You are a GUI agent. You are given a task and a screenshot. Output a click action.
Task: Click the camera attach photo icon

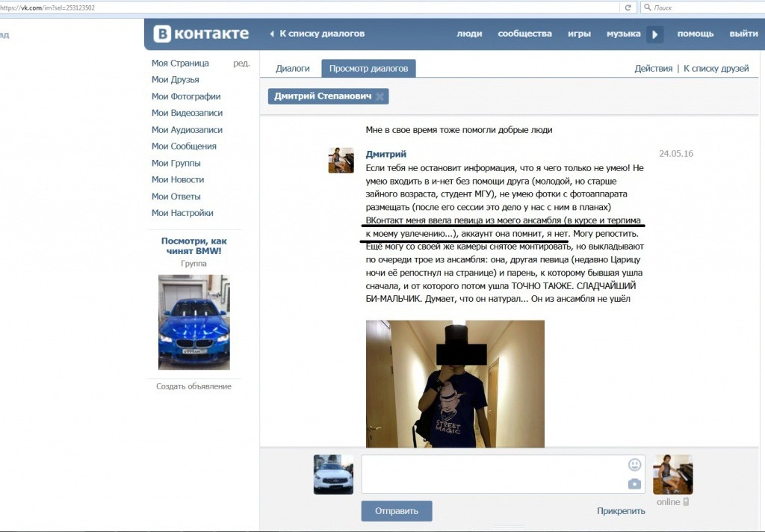[635, 483]
